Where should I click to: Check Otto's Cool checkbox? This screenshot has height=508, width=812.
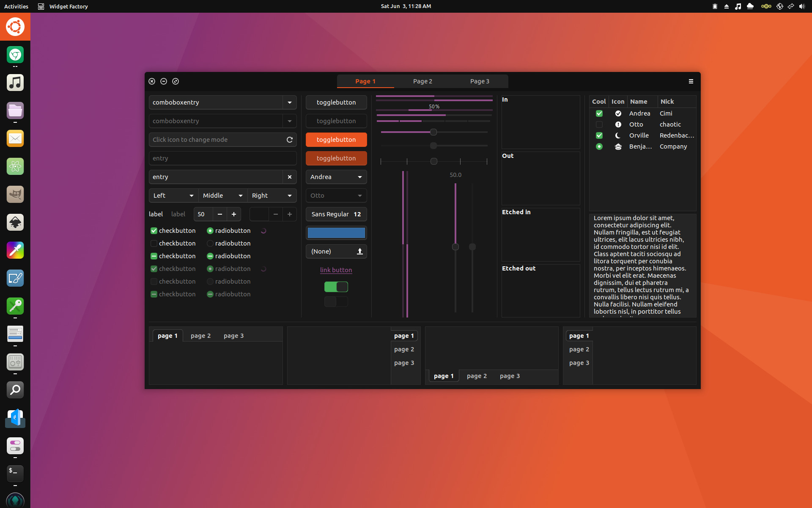pos(599,124)
